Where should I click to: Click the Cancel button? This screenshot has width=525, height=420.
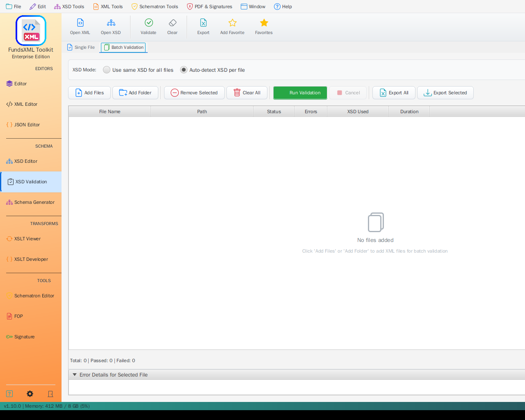click(x=348, y=93)
